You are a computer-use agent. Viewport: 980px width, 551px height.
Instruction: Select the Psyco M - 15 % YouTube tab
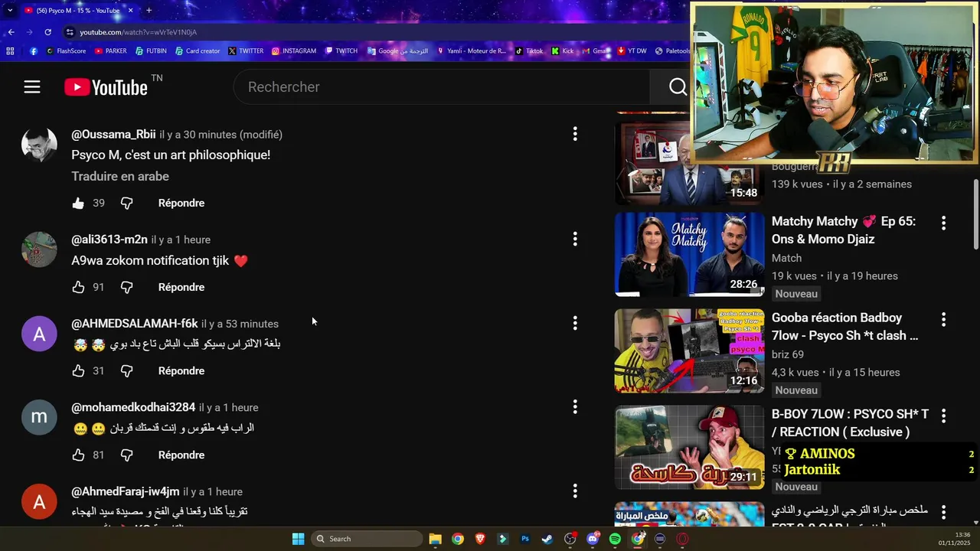pos(77,10)
